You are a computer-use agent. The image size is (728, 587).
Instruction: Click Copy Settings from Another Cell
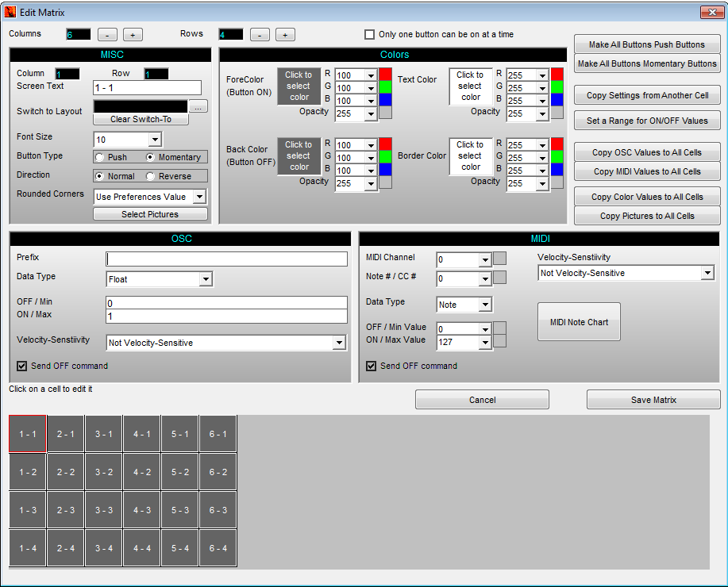[x=647, y=95]
